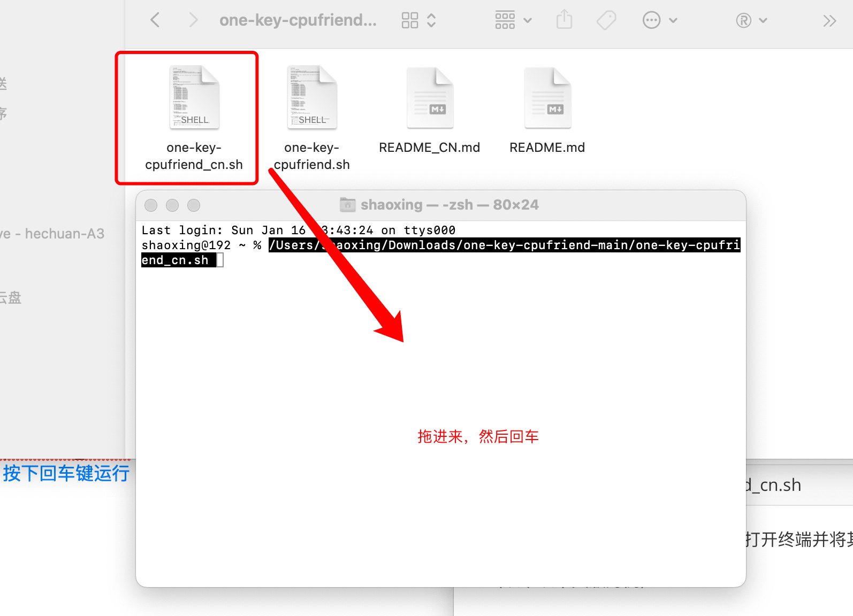
Task: Select the README_CN.md file icon
Action: pyautogui.click(x=430, y=97)
